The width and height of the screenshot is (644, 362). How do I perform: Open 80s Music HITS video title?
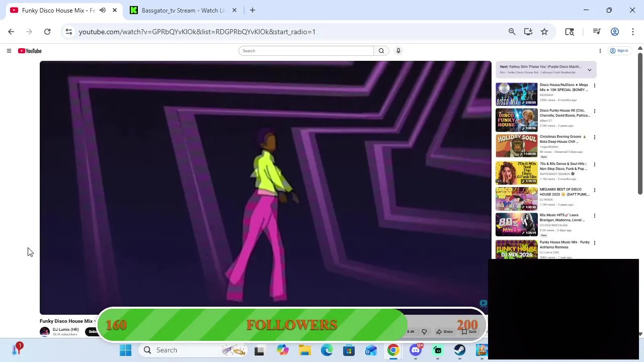click(x=562, y=218)
